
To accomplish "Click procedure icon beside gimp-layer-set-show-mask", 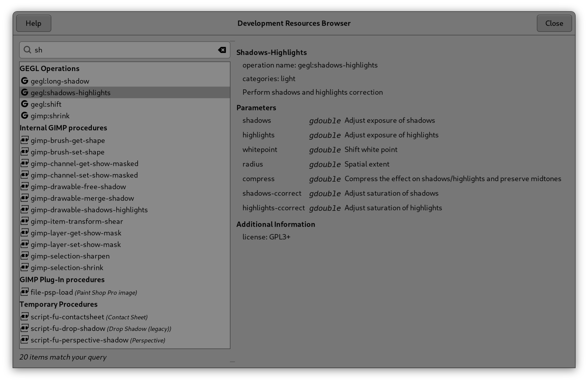I will click(24, 244).
